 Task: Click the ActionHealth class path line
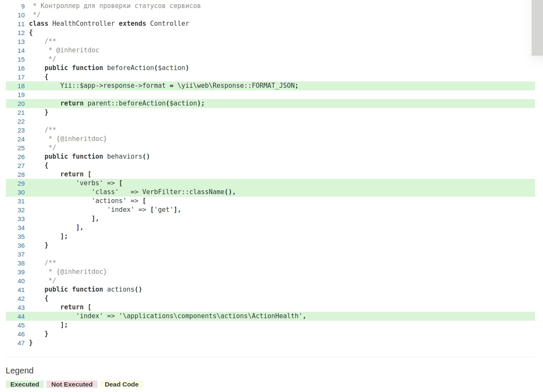coord(270,316)
